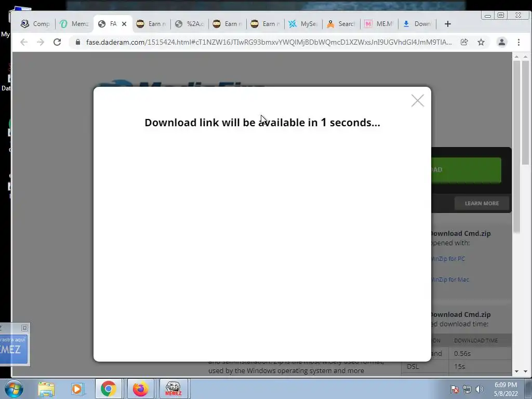Open Chrome's three-dot menu
The width and height of the screenshot is (532, 399).
tap(518, 42)
